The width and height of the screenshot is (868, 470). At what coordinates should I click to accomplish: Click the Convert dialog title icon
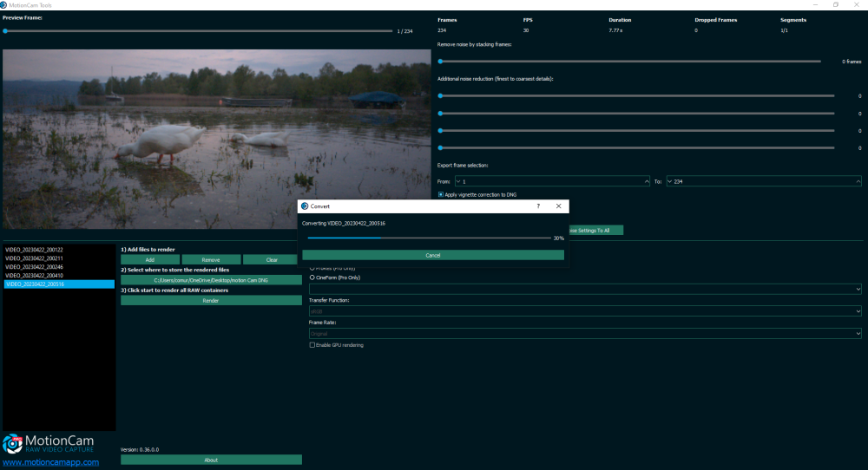click(305, 206)
